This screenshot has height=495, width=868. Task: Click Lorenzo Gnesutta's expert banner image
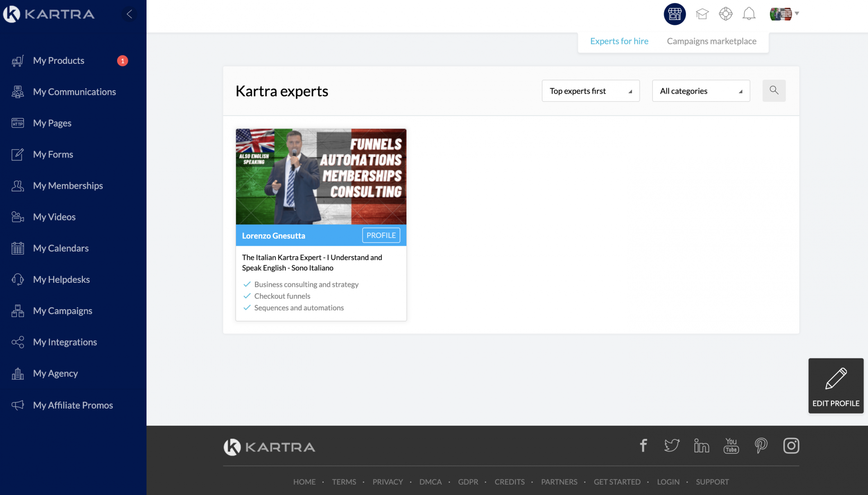pyautogui.click(x=321, y=176)
